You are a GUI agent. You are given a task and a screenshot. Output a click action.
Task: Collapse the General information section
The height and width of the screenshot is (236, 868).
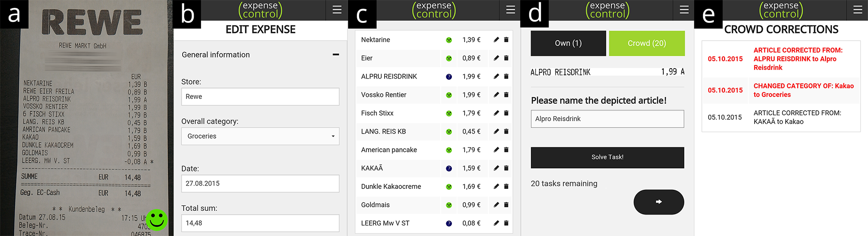336,55
